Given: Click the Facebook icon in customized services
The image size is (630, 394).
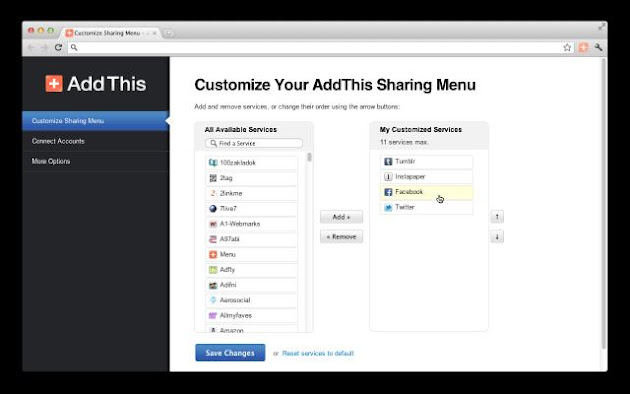Looking at the screenshot, I should 388,192.
